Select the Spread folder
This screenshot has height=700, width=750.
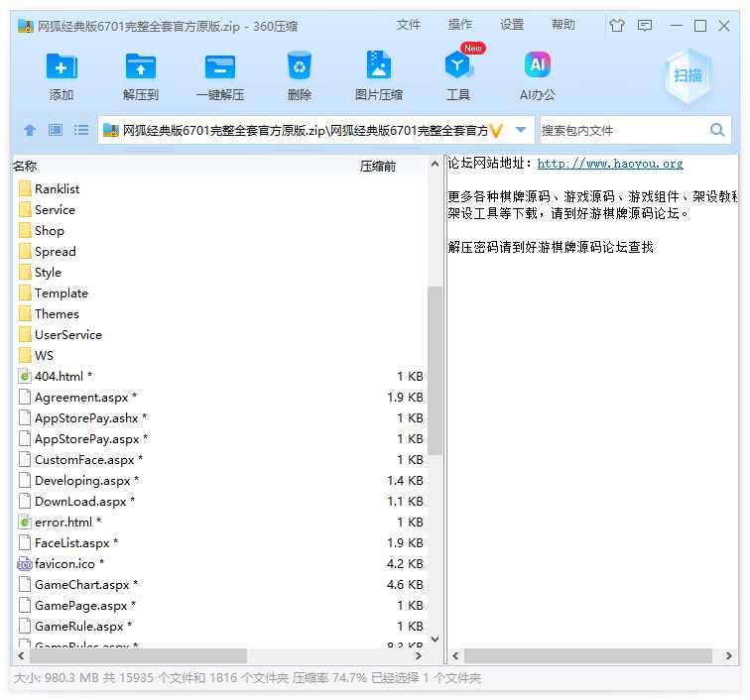(x=47, y=252)
